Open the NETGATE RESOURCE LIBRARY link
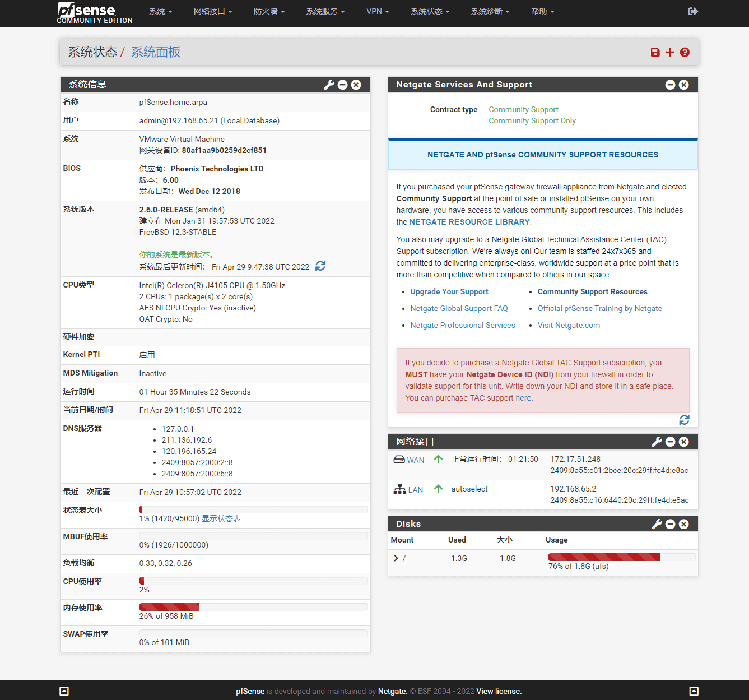 pos(469,222)
